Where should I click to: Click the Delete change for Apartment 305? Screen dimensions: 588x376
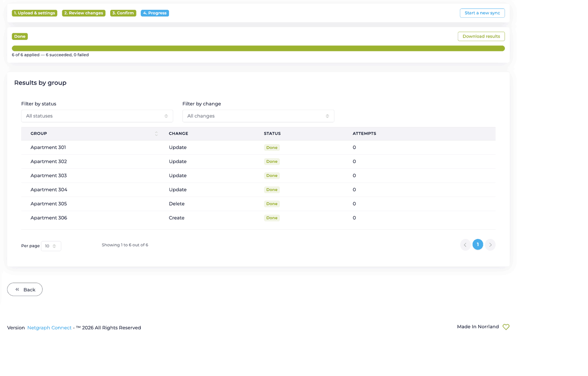coord(177,204)
